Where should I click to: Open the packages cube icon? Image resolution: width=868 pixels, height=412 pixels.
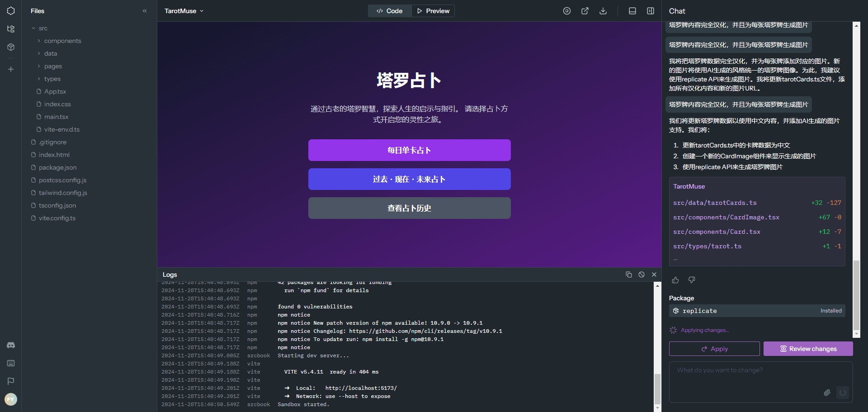(11, 47)
